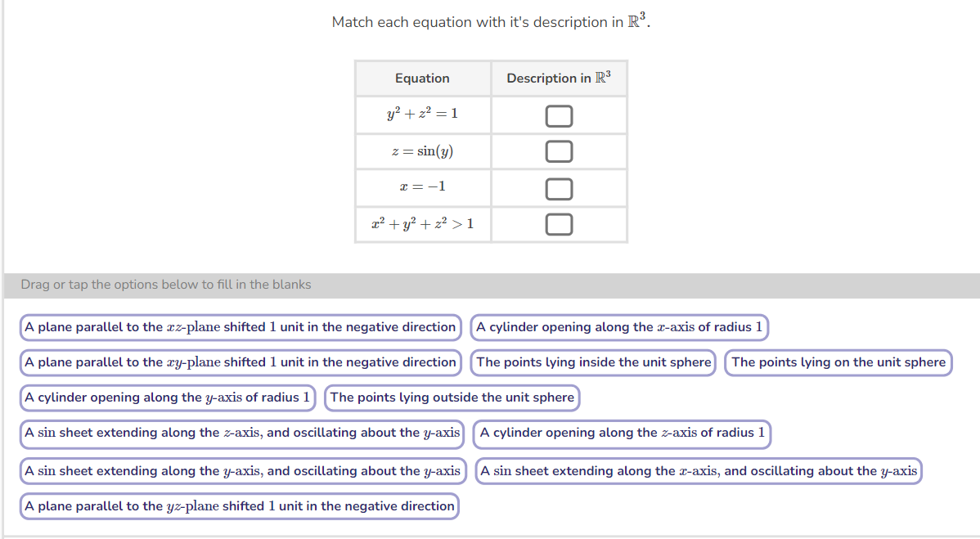The width and height of the screenshot is (980, 539).
Task: Tap 'A cylinder opening along the y-axis of radius 1'
Action: tap(166, 398)
